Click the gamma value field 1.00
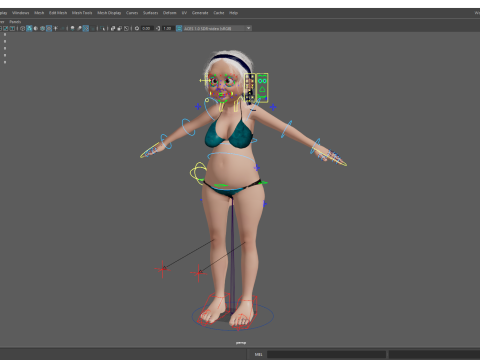The width and height of the screenshot is (480, 360). (168, 28)
